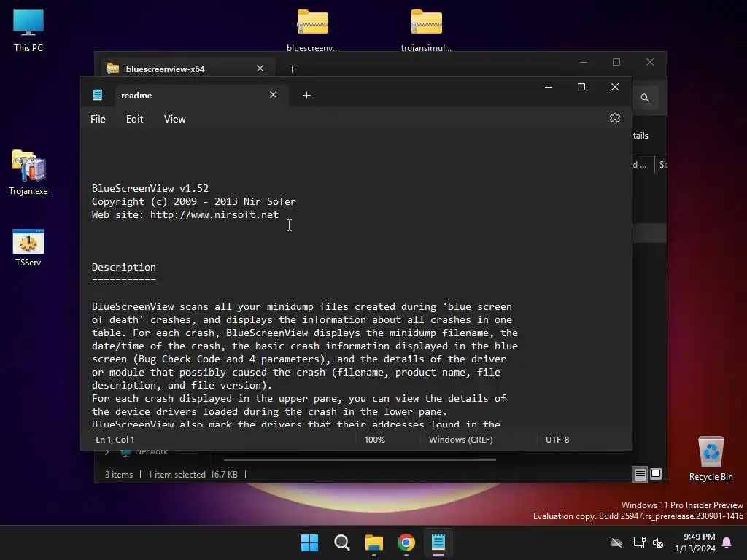Close the readme tab in Notepad
747x560 pixels.
coord(273,95)
